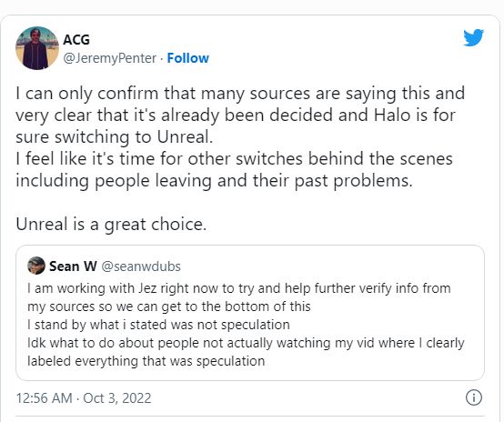Viewport: 504px width, 422px height.
Task: Click the ACG display name
Action: [x=76, y=40]
